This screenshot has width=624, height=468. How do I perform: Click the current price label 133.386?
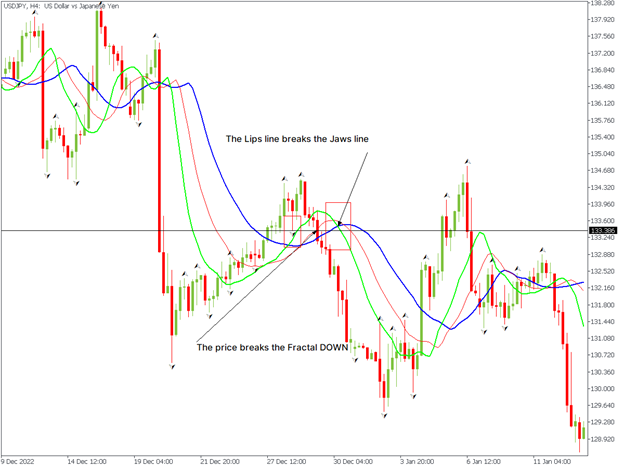coord(602,231)
